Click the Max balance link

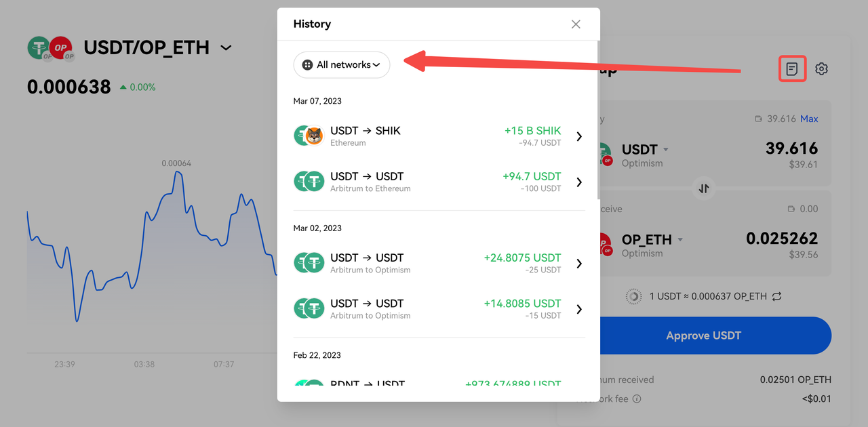pyautogui.click(x=809, y=119)
